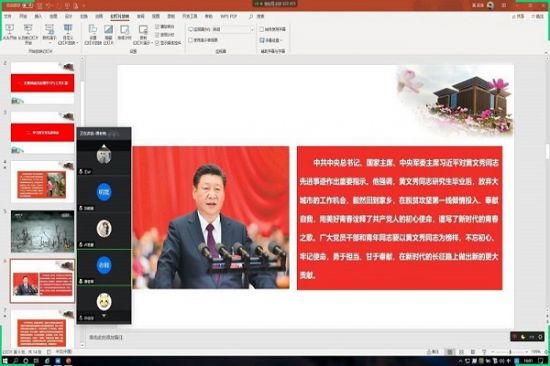Open Windows taskbar search
This screenshot has height=366, width=550.
click(x=16, y=361)
